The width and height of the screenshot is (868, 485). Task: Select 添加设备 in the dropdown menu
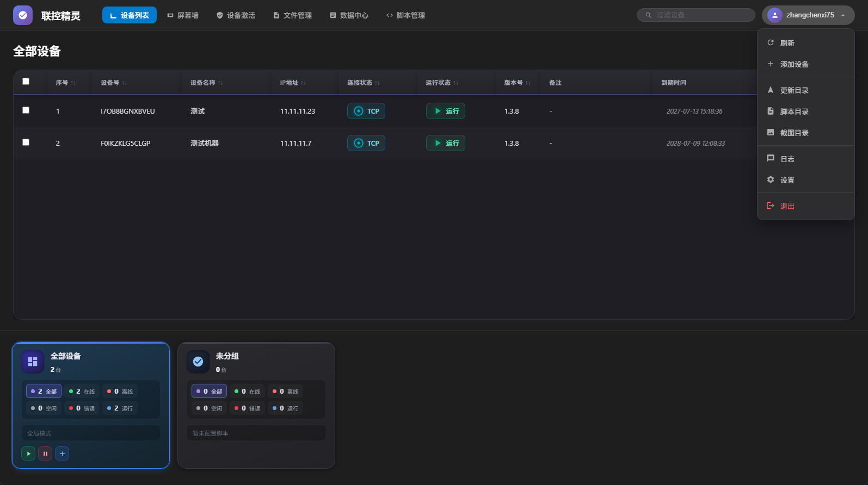pyautogui.click(x=806, y=64)
